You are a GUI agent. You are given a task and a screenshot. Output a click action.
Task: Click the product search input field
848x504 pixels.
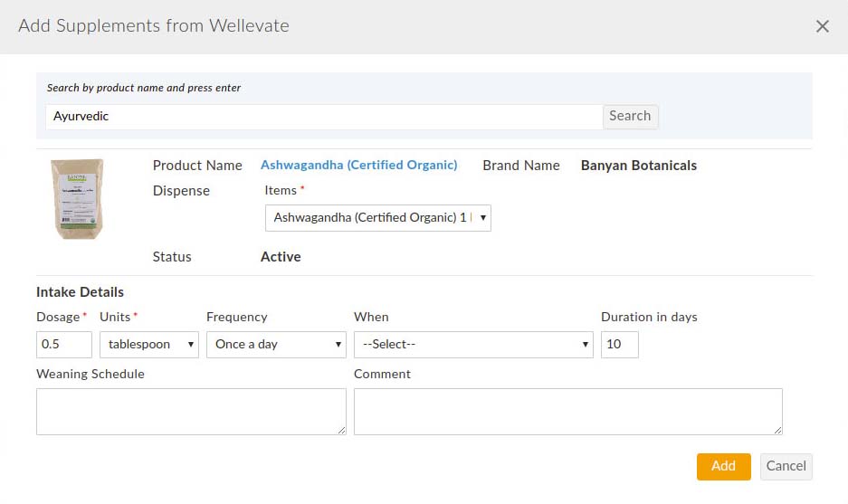[x=325, y=117]
